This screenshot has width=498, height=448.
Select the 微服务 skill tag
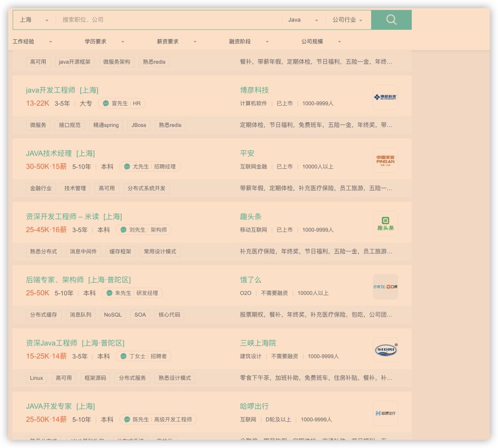38,125
